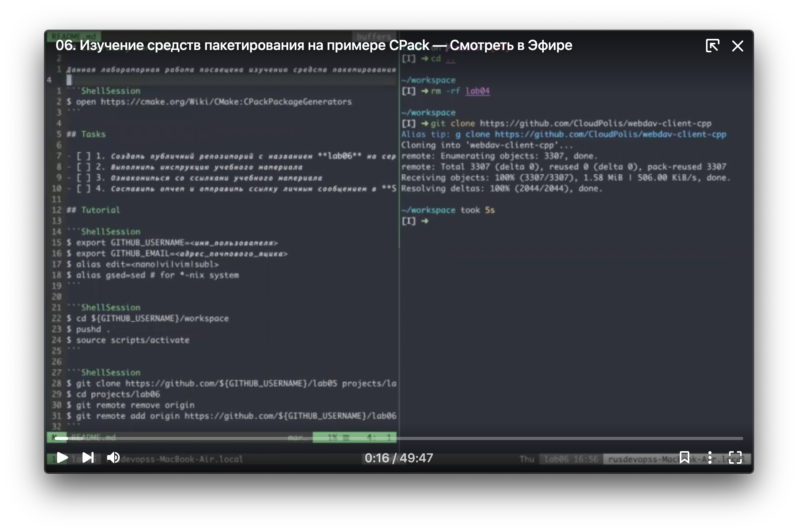Enter fullscreen mode
798x532 pixels.
pos(735,457)
